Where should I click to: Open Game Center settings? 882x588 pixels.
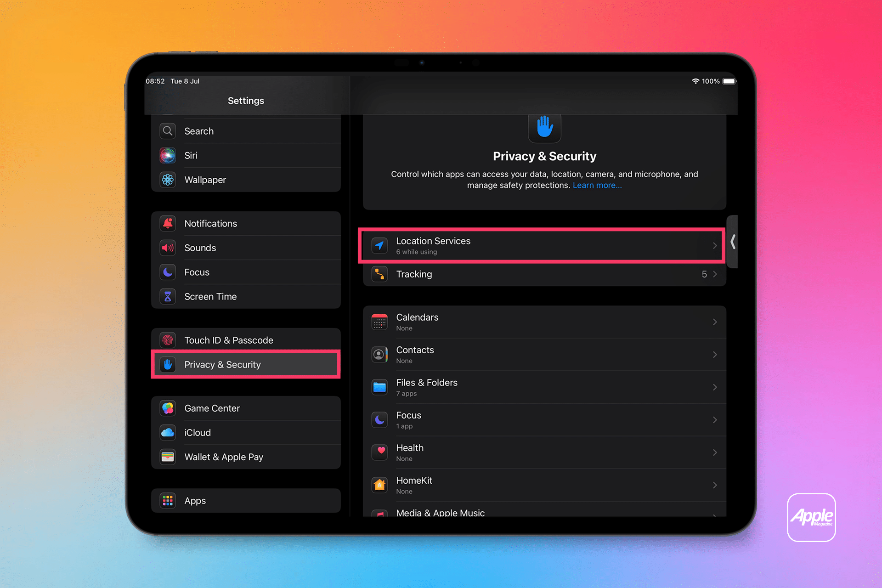246,408
